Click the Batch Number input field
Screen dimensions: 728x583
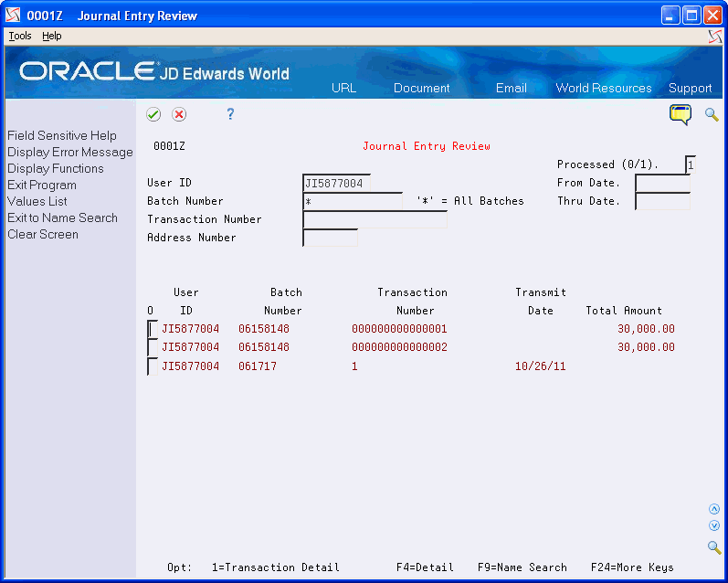353,201
